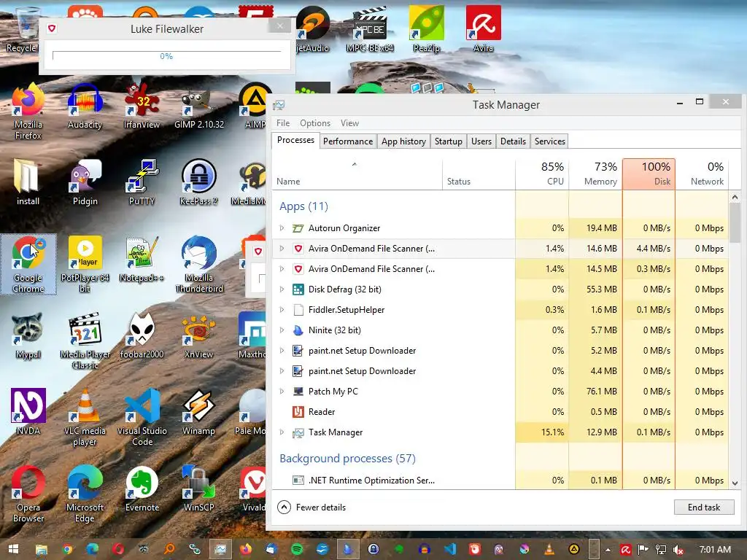The height and width of the screenshot is (560, 747).
Task: Switch to the Performance tab
Action: [x=348, y=141]
